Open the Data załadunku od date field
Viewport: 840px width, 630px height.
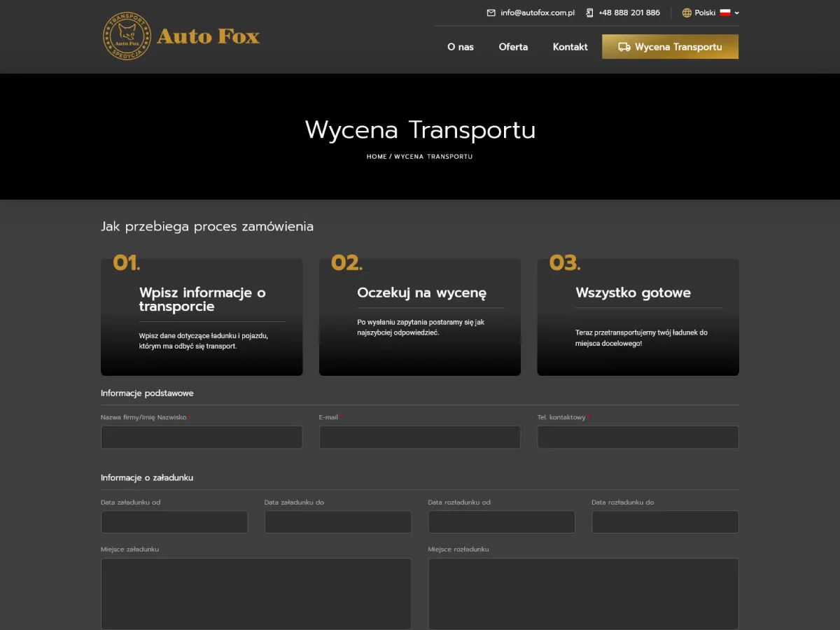click(x=174, y=521)
